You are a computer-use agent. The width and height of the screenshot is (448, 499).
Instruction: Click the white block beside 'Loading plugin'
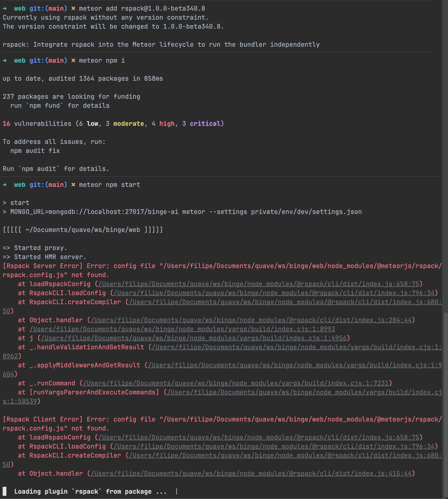point(5,491)
